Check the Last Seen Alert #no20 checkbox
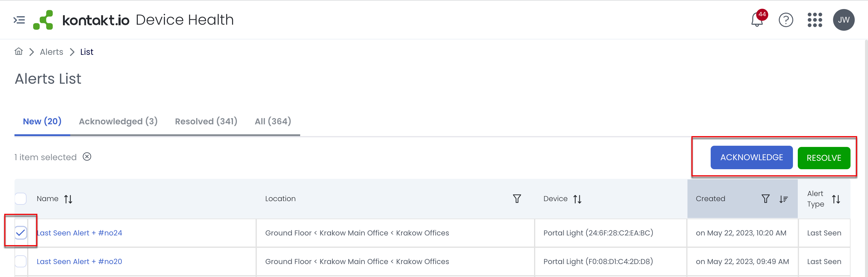This screenshot has height=277, width=868. [20, 262]
